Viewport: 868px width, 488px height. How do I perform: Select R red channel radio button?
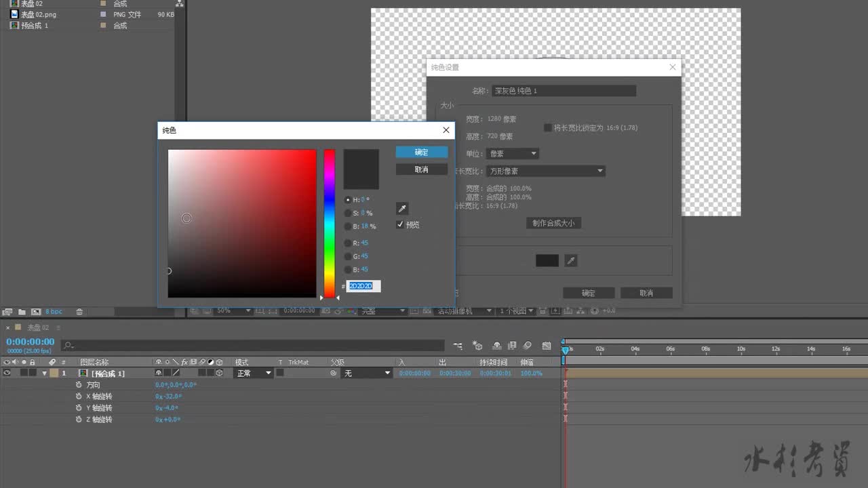348,243
